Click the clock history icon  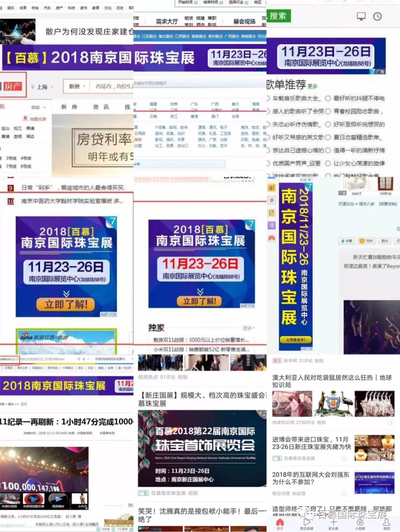click(377, 16)
